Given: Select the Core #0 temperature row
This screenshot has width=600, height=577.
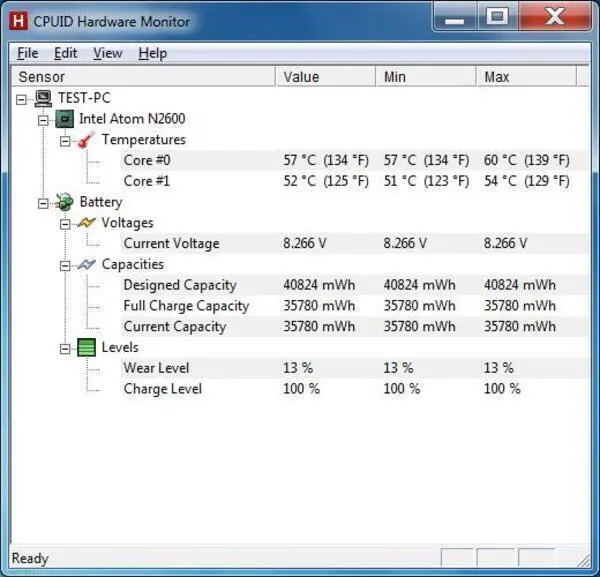Looking at the screenshot, I should (354, 160).
